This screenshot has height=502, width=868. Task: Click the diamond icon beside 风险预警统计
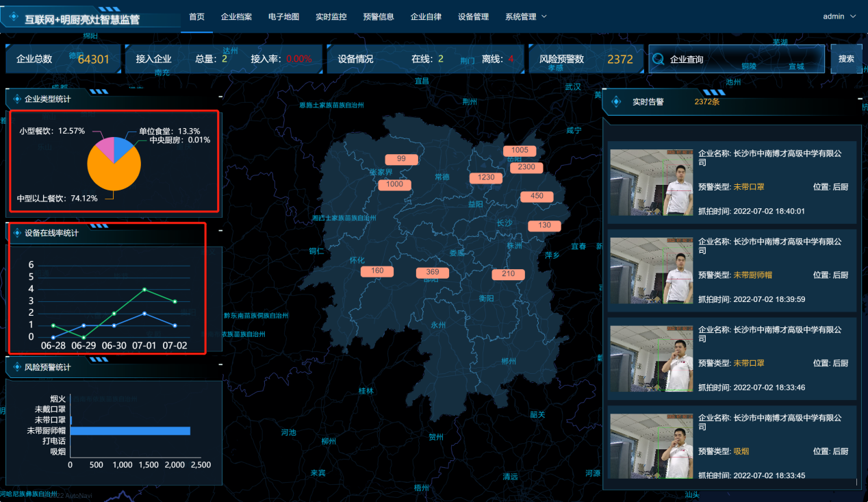pos(16,367)
